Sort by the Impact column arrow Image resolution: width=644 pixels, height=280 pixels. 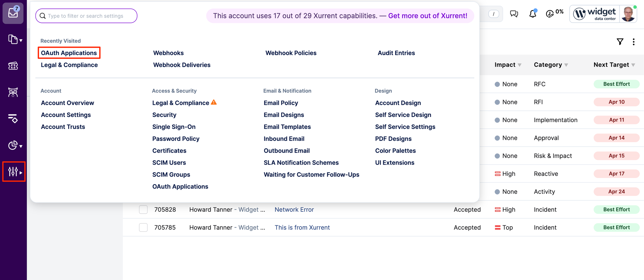click(x=519, y=65)
